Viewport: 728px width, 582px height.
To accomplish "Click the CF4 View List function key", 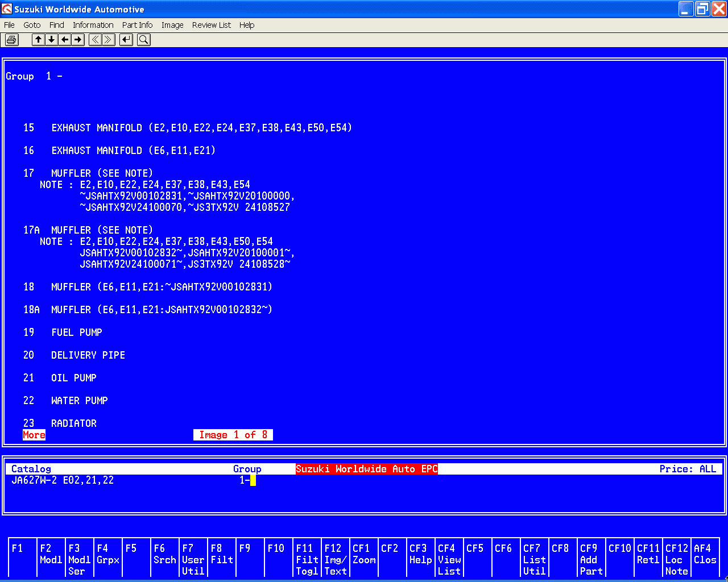I will pos(449,558).
